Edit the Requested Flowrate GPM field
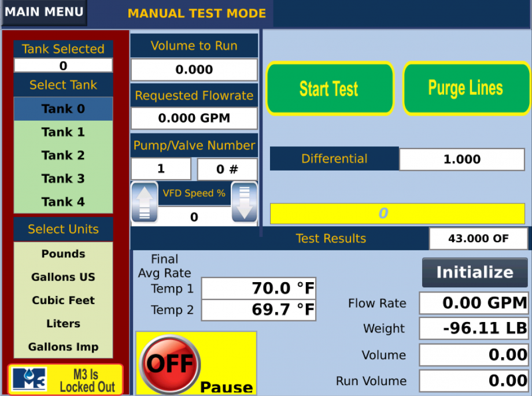This screenshot has width=532, height=396. pyautogui.click(x=194, y=119)
